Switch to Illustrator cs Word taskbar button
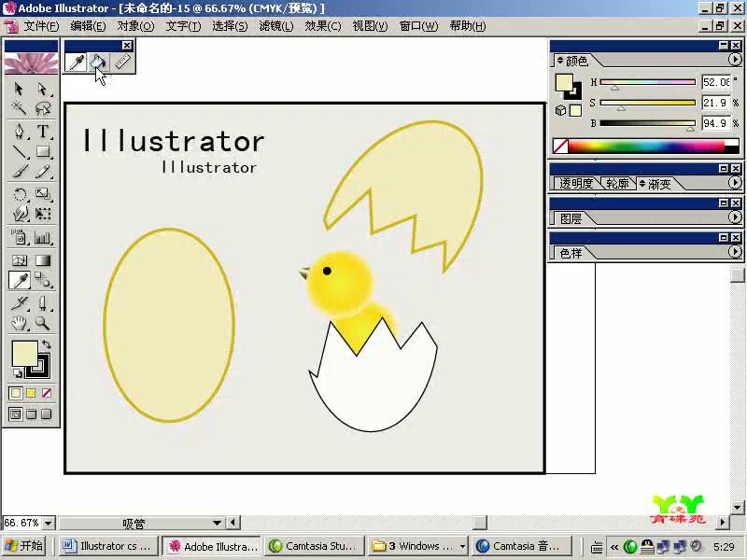 pyautogui.click(x=107, y=546)
